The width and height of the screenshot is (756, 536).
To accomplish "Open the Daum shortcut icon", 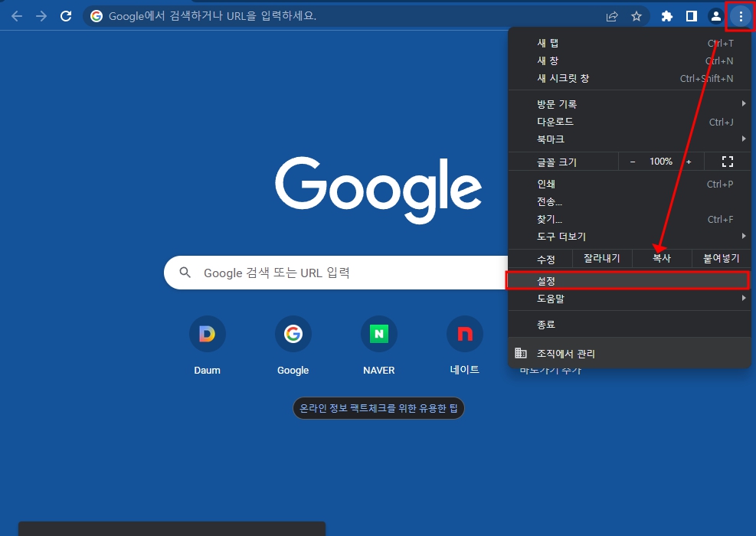I will 208,334.
